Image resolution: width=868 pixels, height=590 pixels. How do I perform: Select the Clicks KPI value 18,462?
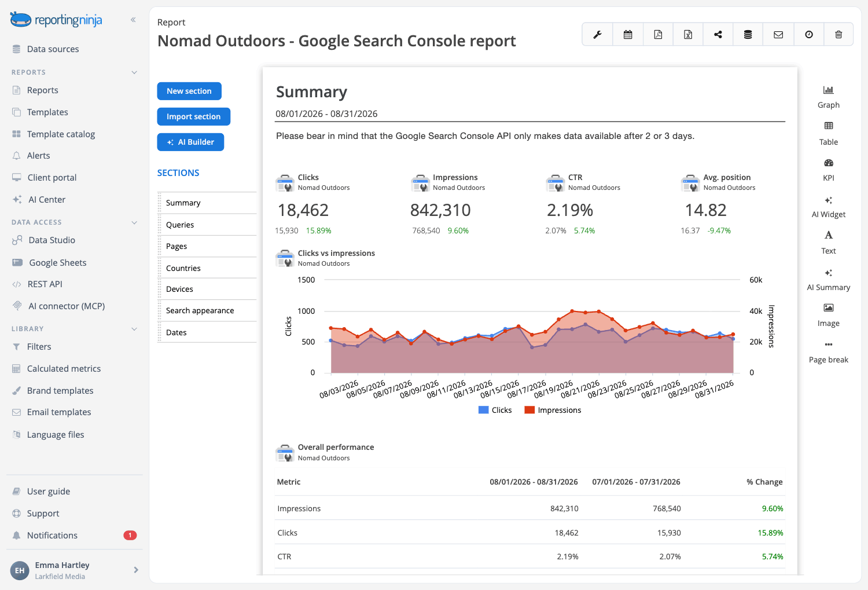(x=303, y=210)
